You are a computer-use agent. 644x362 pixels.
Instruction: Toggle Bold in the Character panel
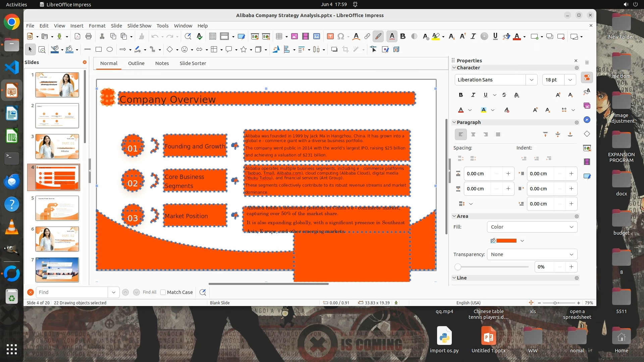461,95
